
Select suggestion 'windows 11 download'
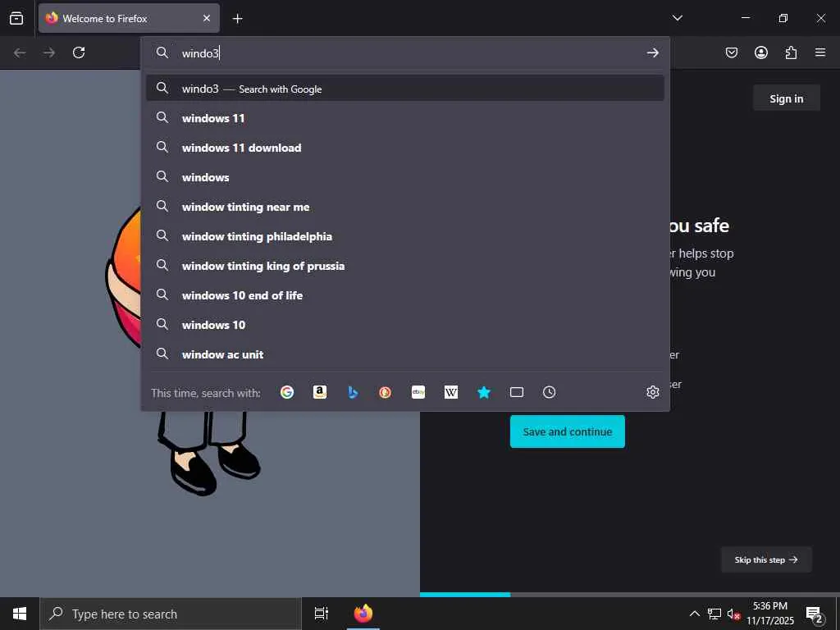tap(405, 148)
